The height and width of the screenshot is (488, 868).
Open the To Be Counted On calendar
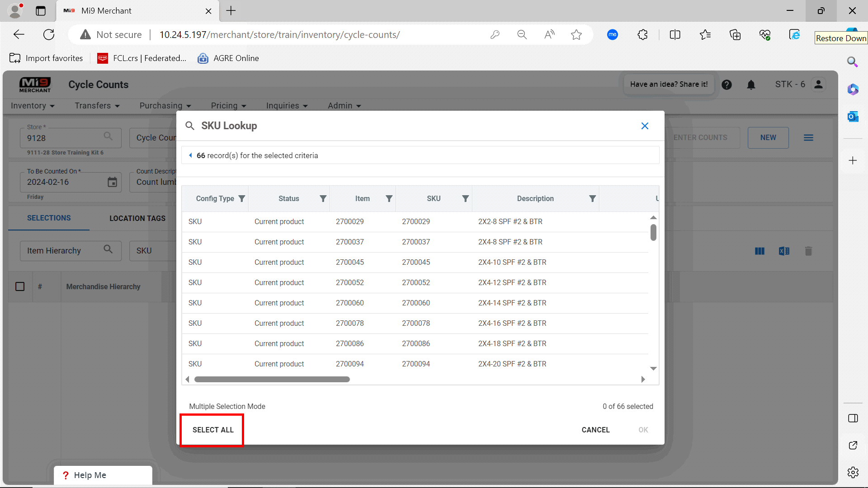click(112, 182)
